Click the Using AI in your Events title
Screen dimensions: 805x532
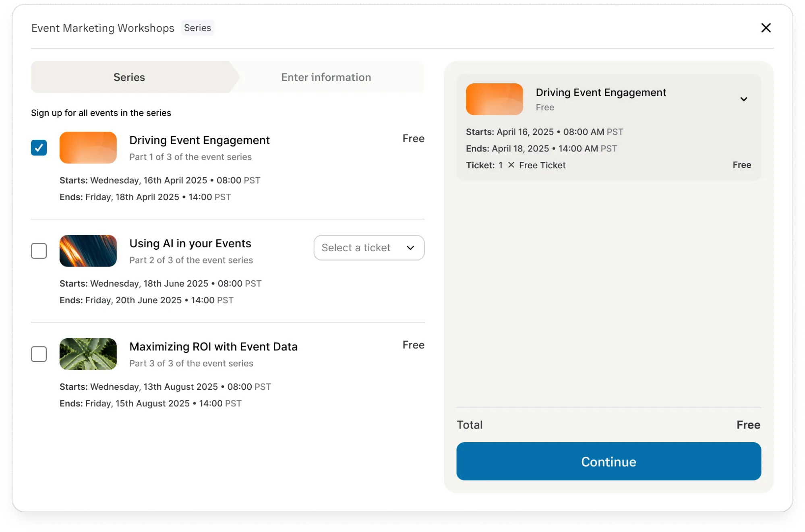click(x=190, y=243)
